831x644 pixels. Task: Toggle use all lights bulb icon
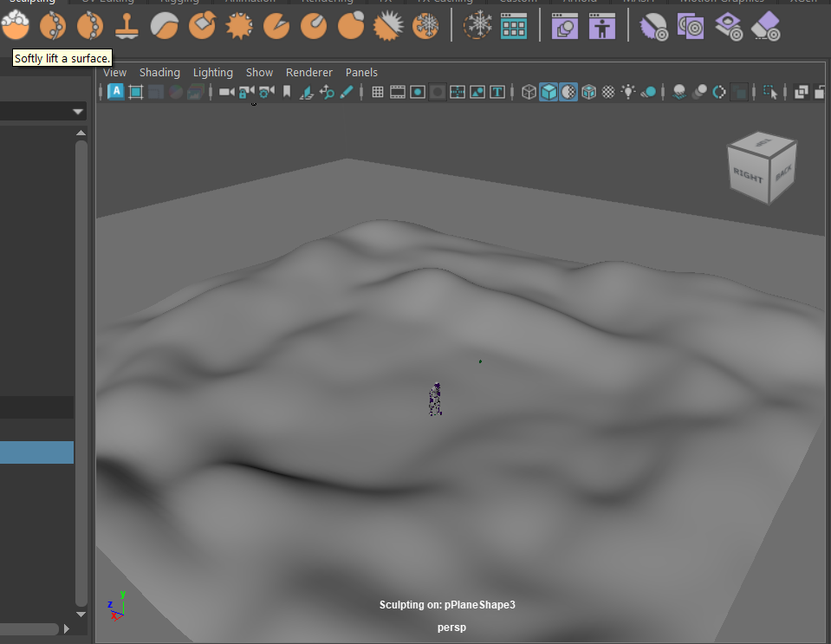point(628,92)
